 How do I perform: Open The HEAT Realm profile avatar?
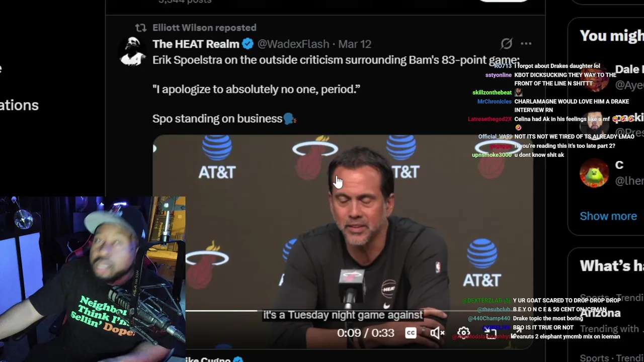click(x=133, y=50)
